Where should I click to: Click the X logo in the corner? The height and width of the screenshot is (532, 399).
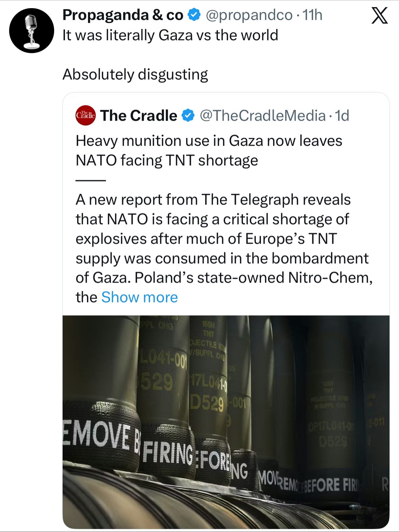click(379, 16)
